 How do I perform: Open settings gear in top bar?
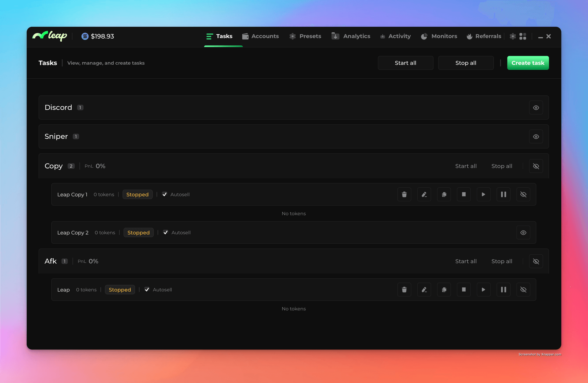pos(513,36)
